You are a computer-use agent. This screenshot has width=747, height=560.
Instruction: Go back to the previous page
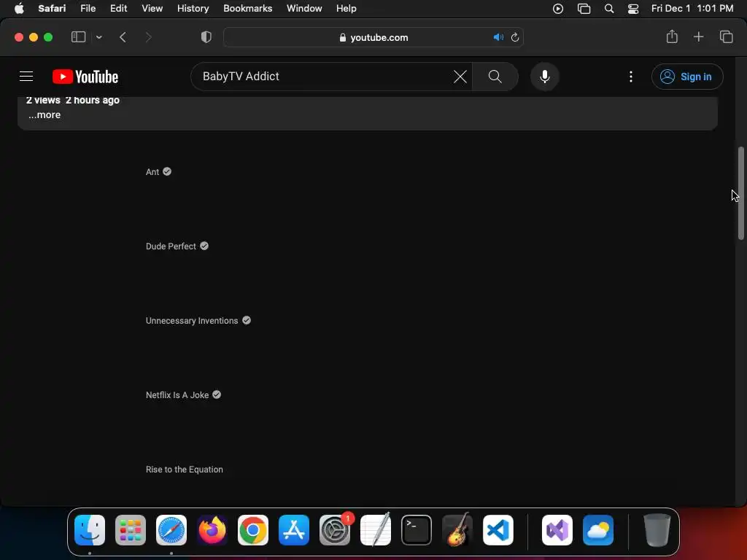[x=123, y=37]
